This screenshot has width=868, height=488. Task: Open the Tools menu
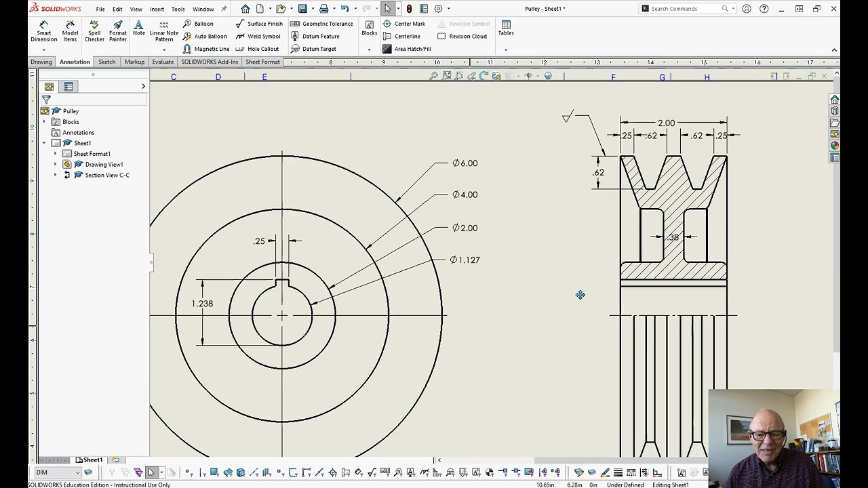tap(178, 9)
